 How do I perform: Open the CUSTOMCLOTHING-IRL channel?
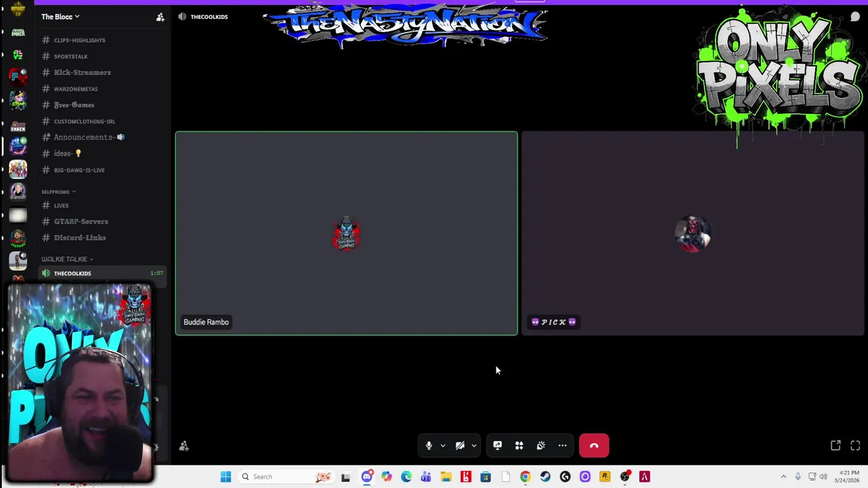coord(84,121)
